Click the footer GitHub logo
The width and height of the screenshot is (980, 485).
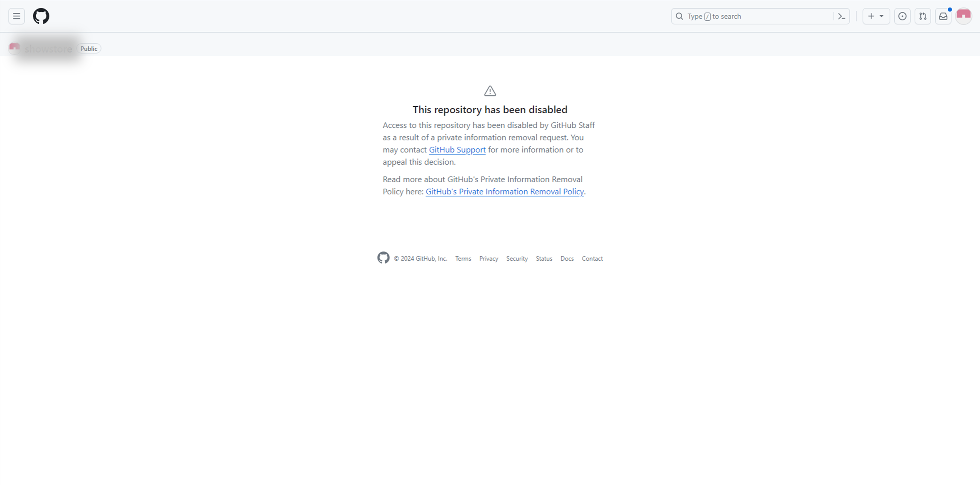coord(383,258)
